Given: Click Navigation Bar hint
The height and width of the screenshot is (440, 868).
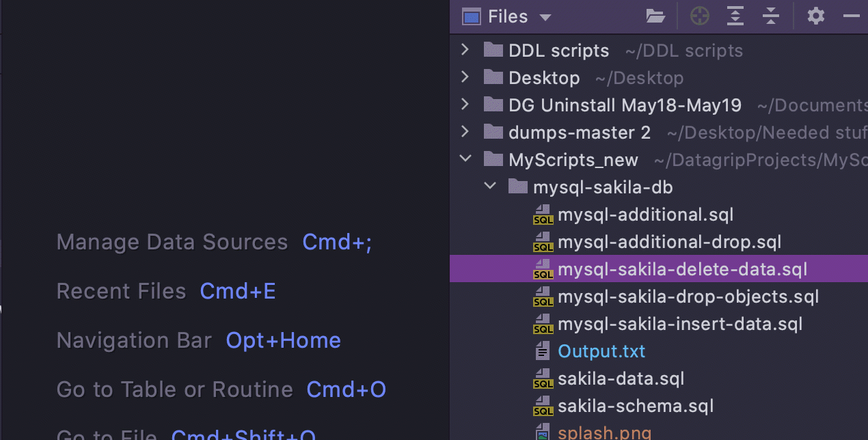Looking at the screenshot, I should (x=134, y=340).
